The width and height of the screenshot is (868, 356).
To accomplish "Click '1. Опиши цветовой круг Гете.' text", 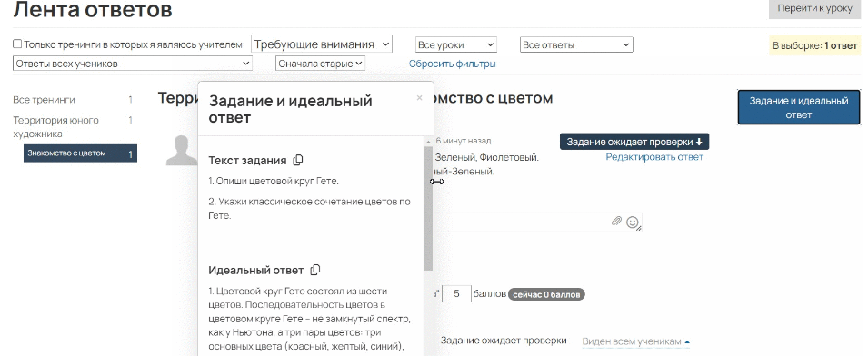I will (x=274, y=182).
